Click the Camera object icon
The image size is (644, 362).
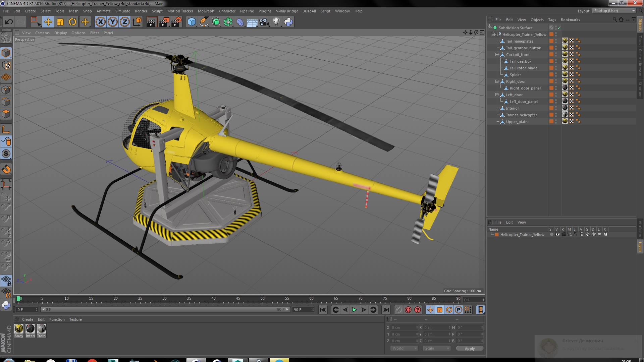pyautogui.click(x=264, y=22)
